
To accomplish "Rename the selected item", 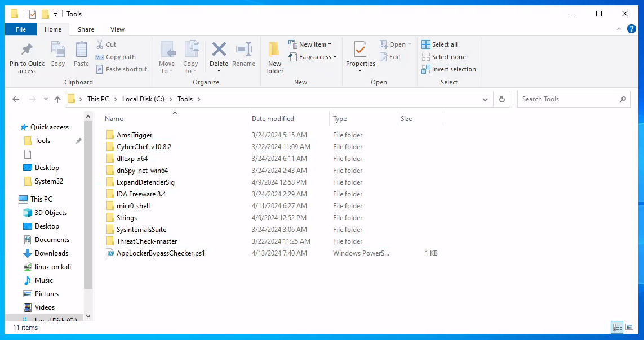I will coord(243,54).
